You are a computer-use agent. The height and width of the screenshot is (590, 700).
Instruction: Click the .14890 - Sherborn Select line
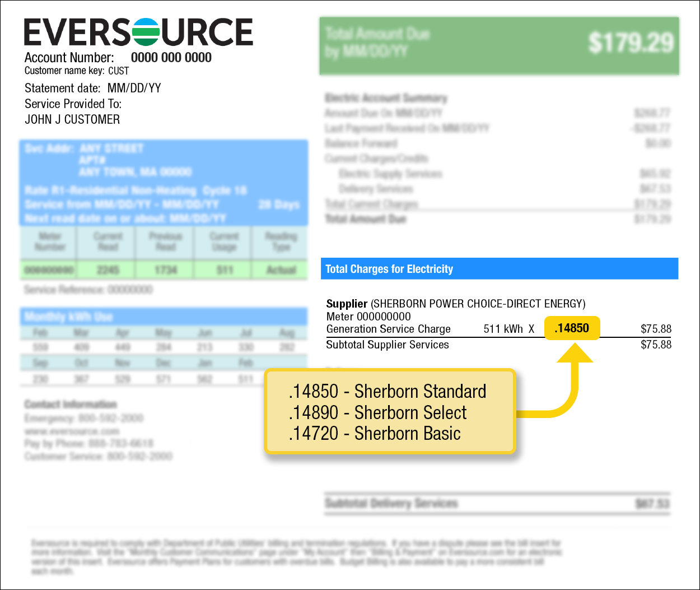[x=377, y=412]
